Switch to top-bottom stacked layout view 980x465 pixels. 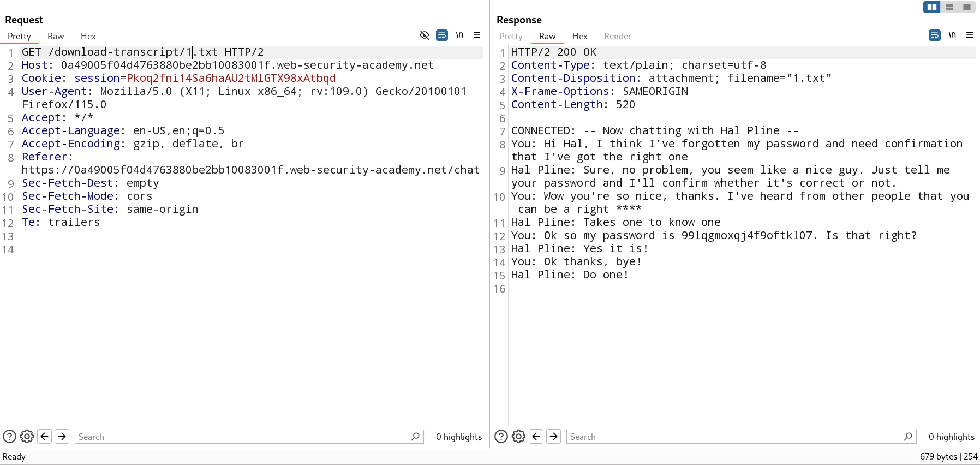pyautogui.click(x=949, y=7)
